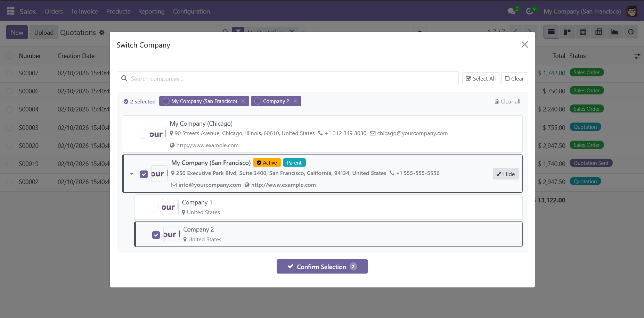Open the messages chat icon
The image size is (644, 318).
coord(511,11)
